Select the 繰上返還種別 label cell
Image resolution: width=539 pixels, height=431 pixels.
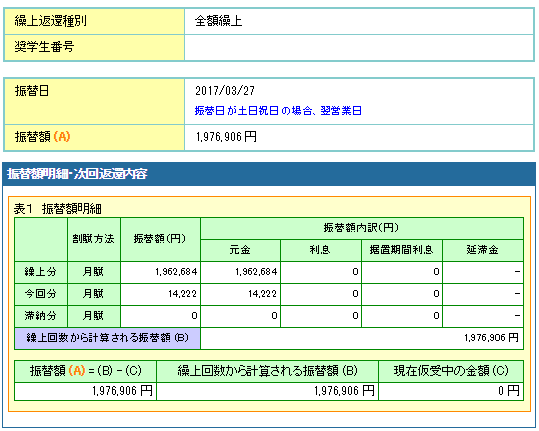(x=94, y=21)
